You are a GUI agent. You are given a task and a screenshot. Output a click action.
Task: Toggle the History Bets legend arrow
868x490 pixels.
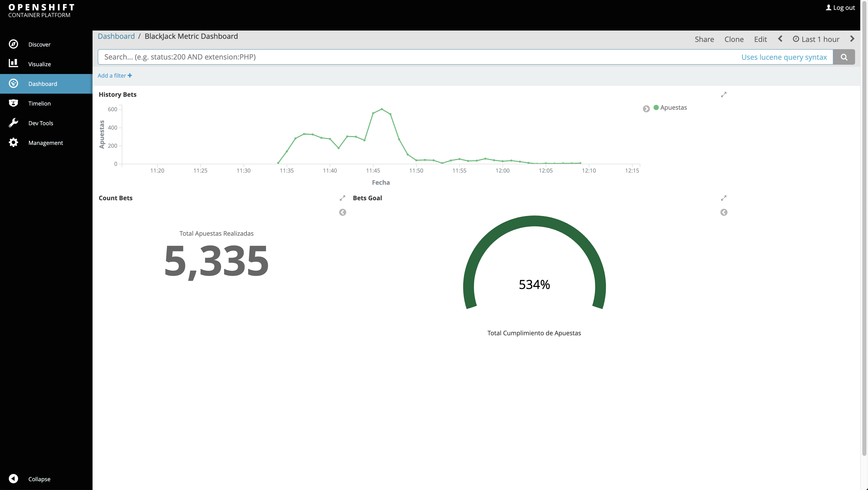646,109
